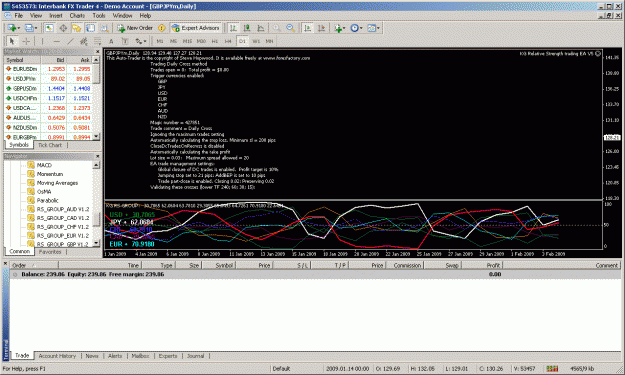Viewport: 625px width, 375px height.
Task: Open the Indicators list dropdown
Action: [x=340, y=28]
